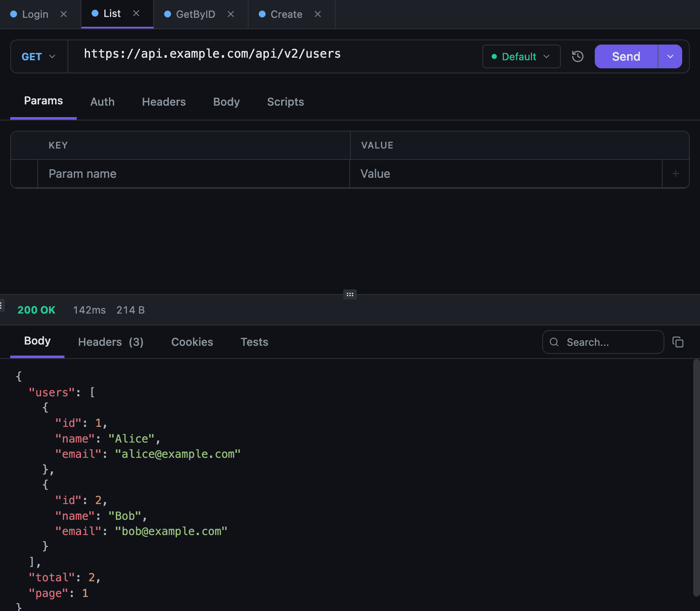Image resolution: width=700 pixels, height=611 pixels.
Task: Click the panel resize grip handle
Action: [350, 294]
